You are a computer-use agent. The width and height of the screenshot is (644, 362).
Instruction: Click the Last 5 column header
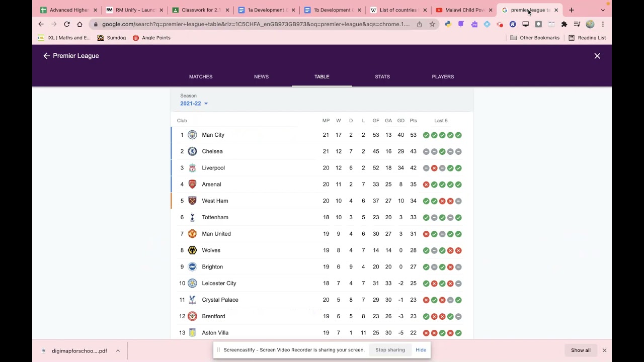441,121
